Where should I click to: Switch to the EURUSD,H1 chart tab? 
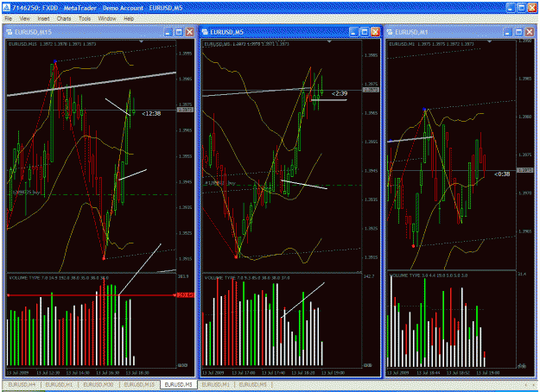(x=60, y=384)
